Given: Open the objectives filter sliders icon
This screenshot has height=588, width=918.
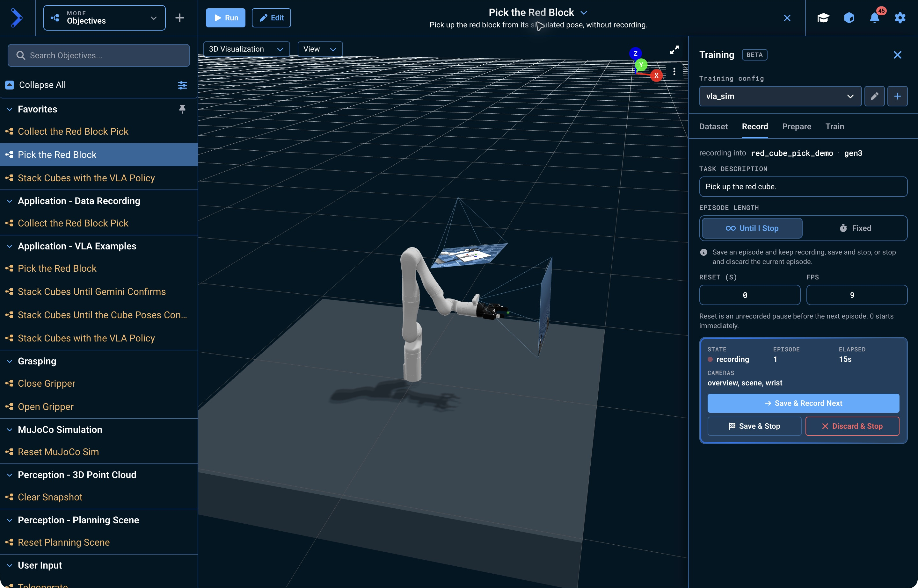Looking at the screenshot, I should pyautogui.click(x=182, y=85).
